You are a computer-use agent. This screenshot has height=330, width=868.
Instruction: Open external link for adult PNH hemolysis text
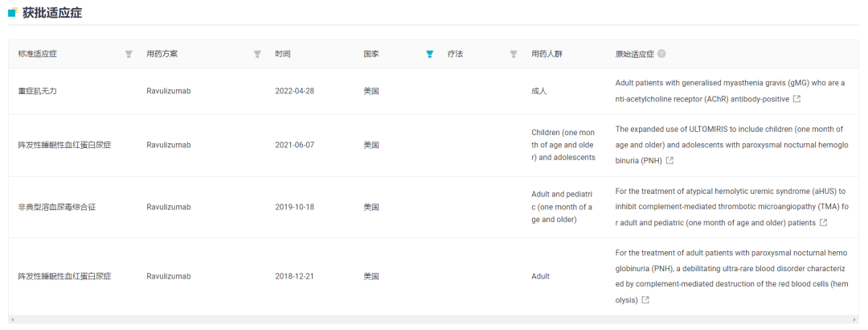pos(645,300)
